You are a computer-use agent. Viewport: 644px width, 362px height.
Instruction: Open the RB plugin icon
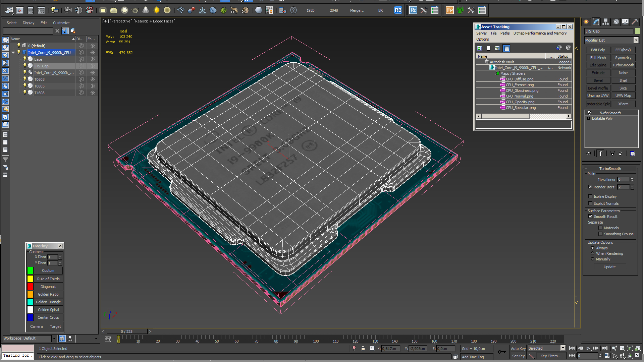coord(398,10)
